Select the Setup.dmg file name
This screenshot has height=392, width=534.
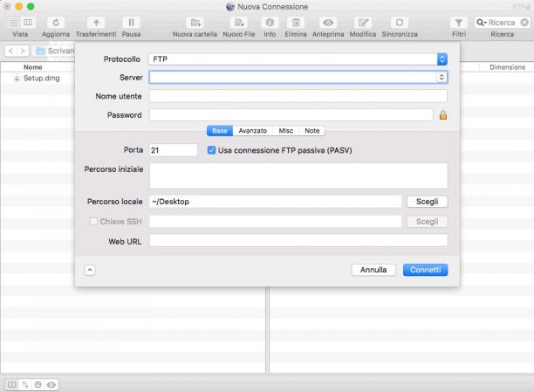click(42, 78)
